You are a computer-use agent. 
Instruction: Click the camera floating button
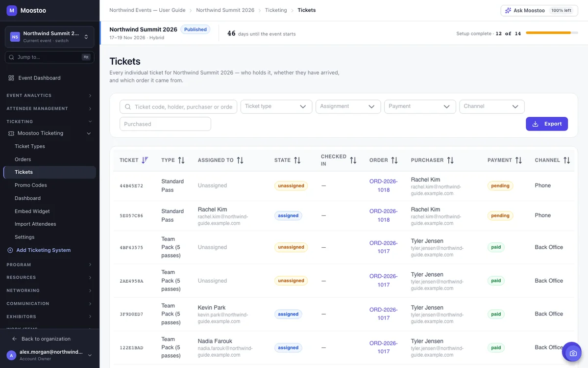coord(572,352)
